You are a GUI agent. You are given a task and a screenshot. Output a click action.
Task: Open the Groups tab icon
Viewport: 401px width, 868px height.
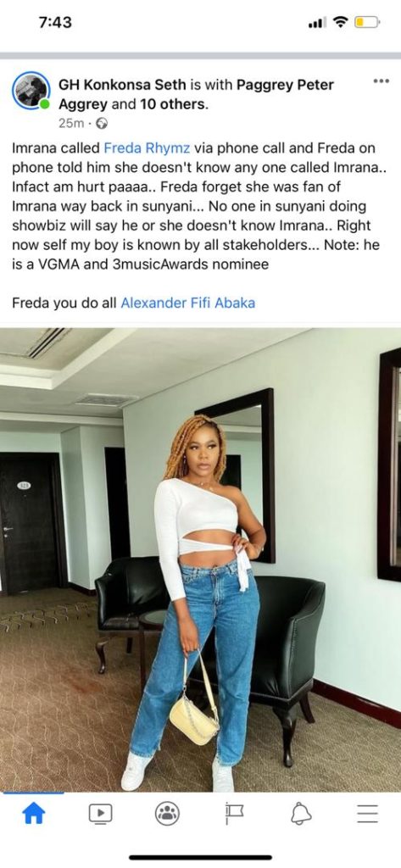[x=167, y=813]
